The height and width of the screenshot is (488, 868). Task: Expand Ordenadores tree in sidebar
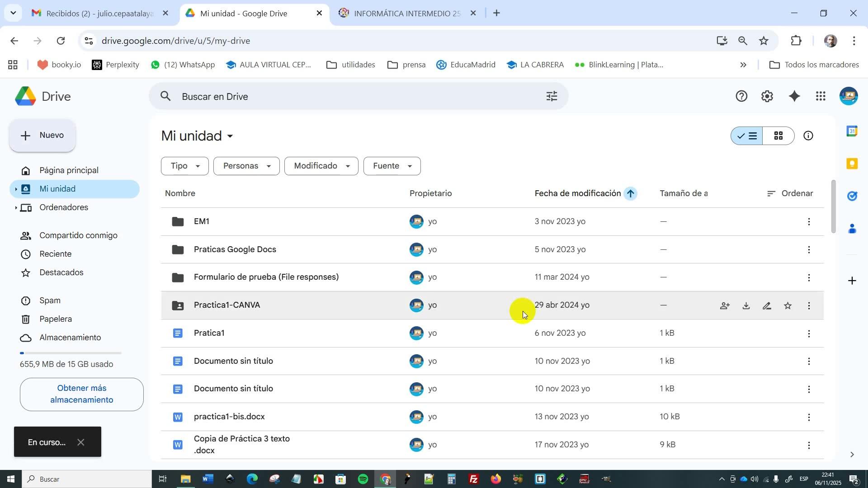[16, 208]
